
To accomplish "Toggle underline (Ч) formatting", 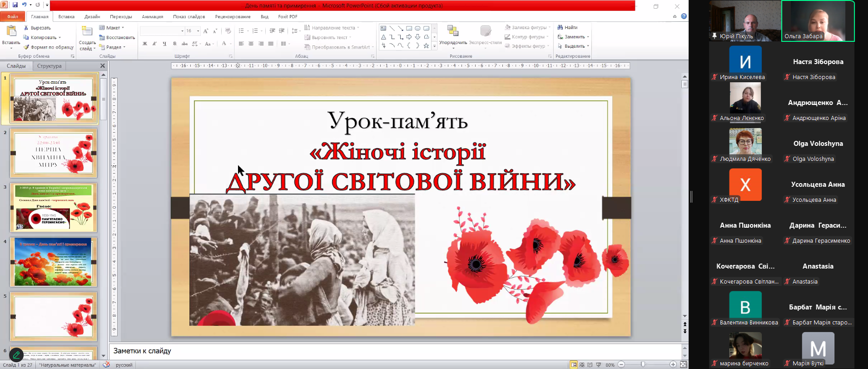I will point(164,44).
